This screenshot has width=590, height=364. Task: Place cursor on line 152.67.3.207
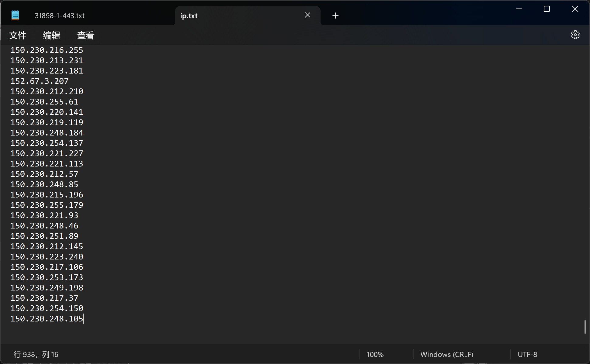40,81
